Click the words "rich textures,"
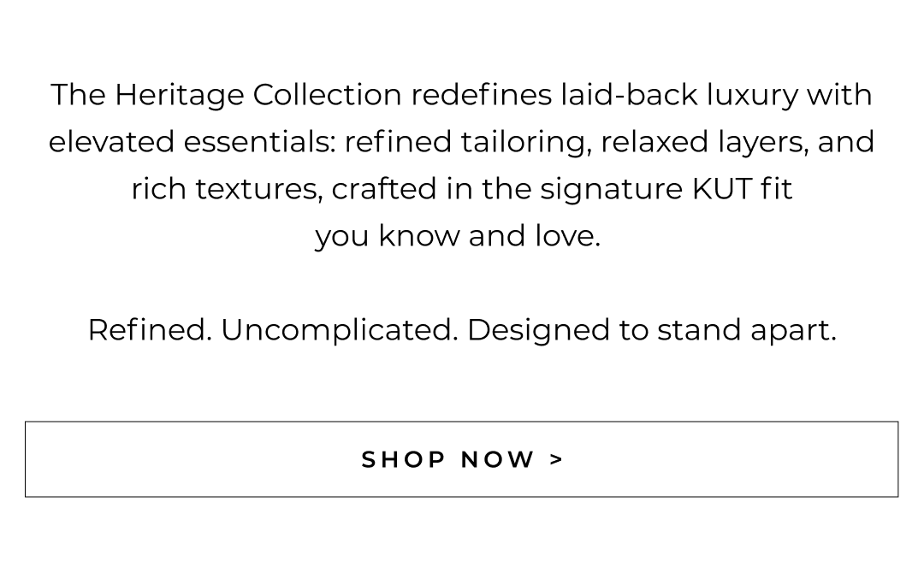 point(227,189)
